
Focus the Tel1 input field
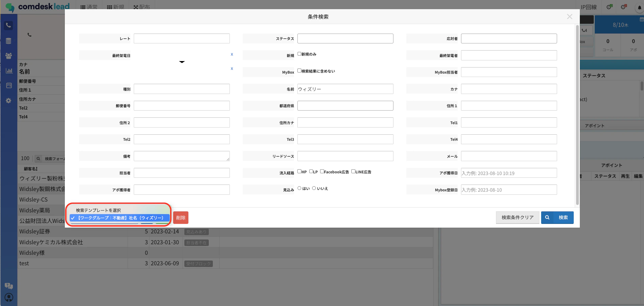(509, 122)
